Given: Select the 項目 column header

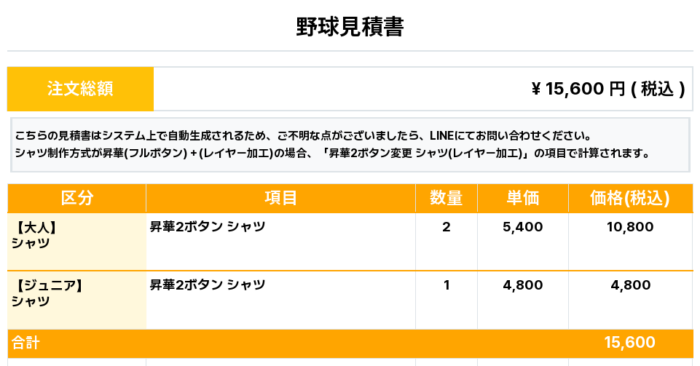Looking at the screenshot, I should [x=281, y=198].
